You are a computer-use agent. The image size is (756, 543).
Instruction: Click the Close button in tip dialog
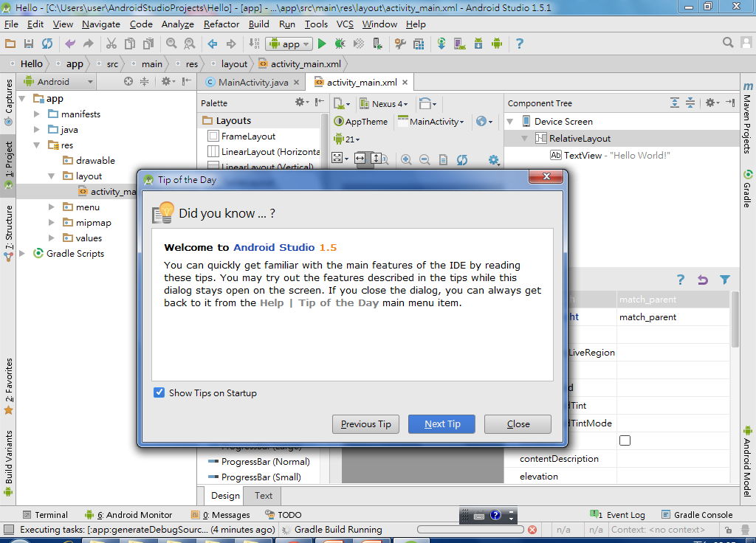pos(518,424)
